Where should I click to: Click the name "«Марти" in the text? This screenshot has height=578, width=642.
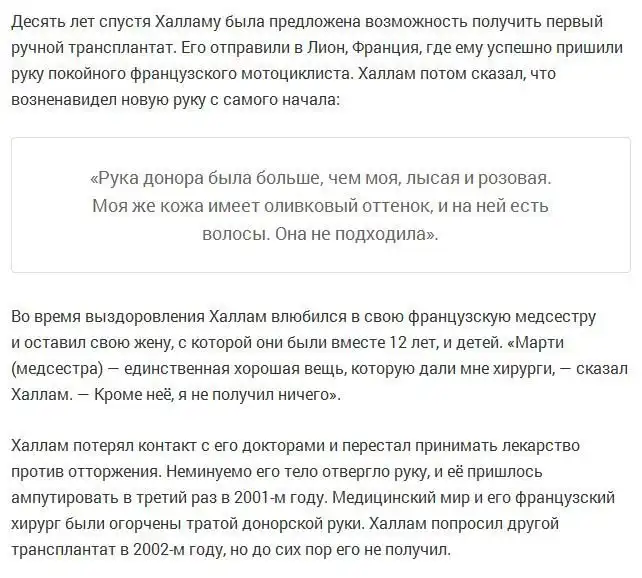(x=536, y=342)
